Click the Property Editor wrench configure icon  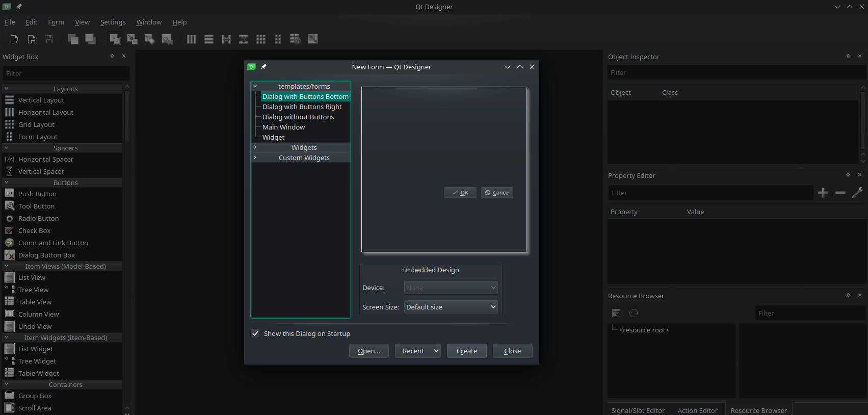pyautogui.click(x=857, y=193)
